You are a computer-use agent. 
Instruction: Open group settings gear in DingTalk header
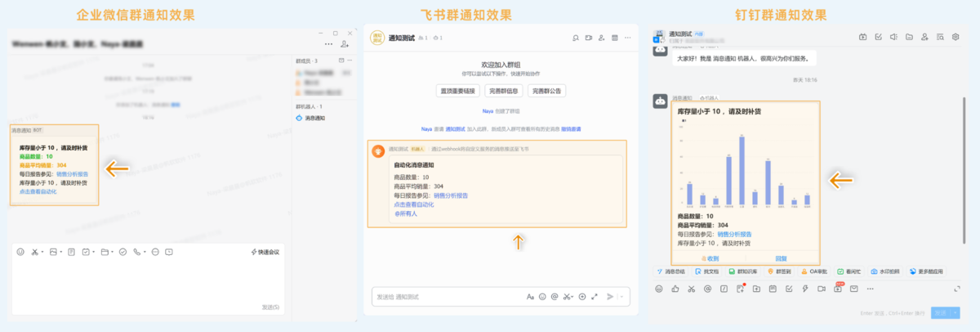point(955,37)
